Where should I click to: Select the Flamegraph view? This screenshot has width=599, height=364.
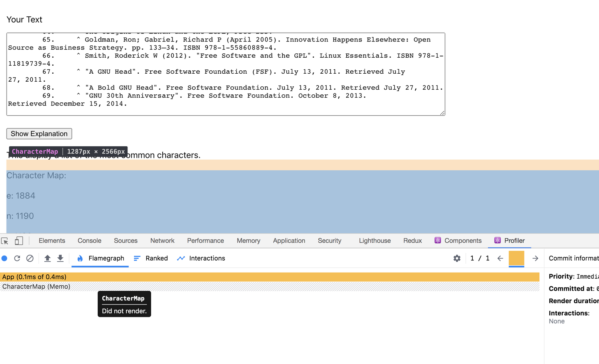coord(100,258)
